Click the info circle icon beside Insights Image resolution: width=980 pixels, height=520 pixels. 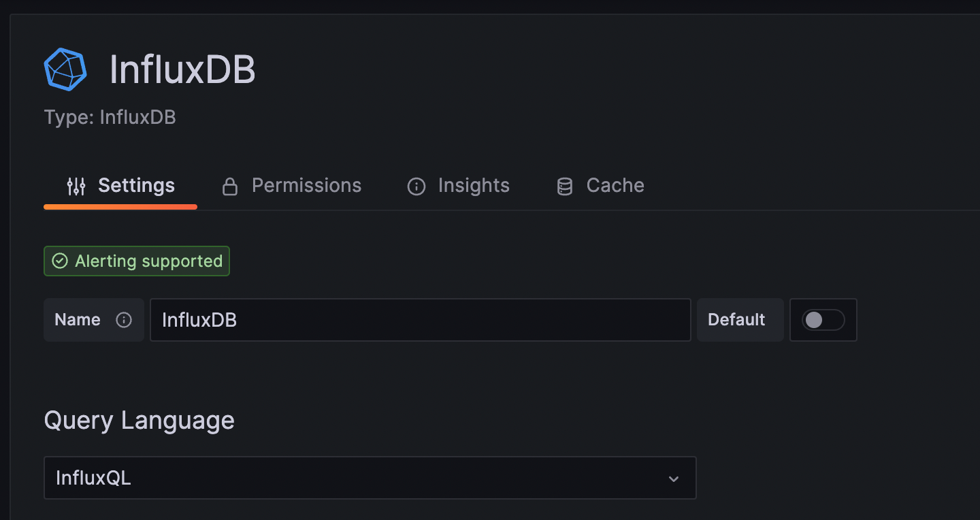[x=416, y=186]
